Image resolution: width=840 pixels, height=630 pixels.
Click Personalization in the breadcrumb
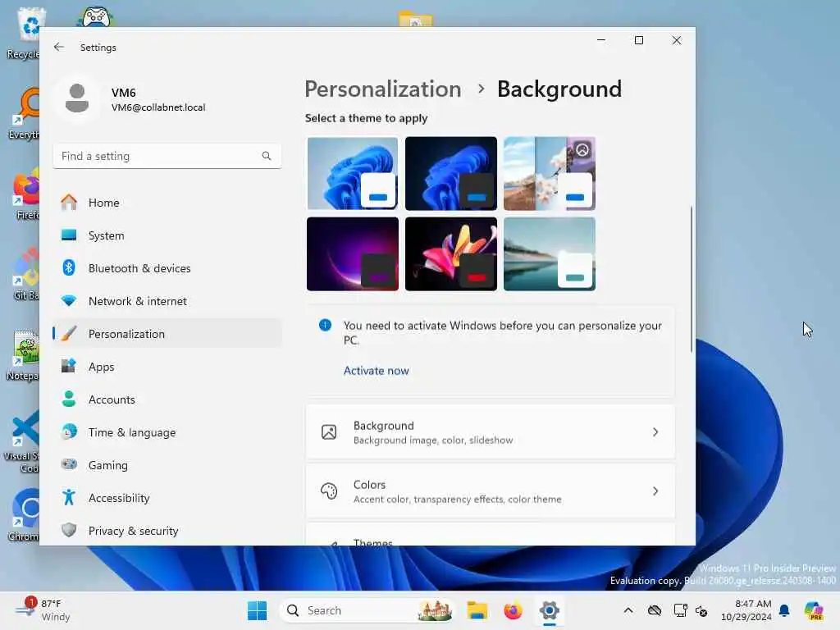pyautogui.click(x=382, y=89)
